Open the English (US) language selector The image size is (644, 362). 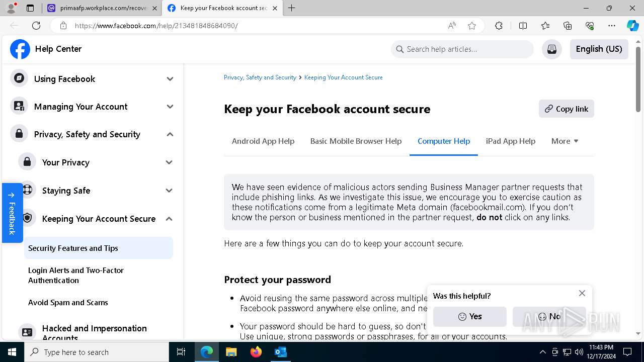point(599,49)
